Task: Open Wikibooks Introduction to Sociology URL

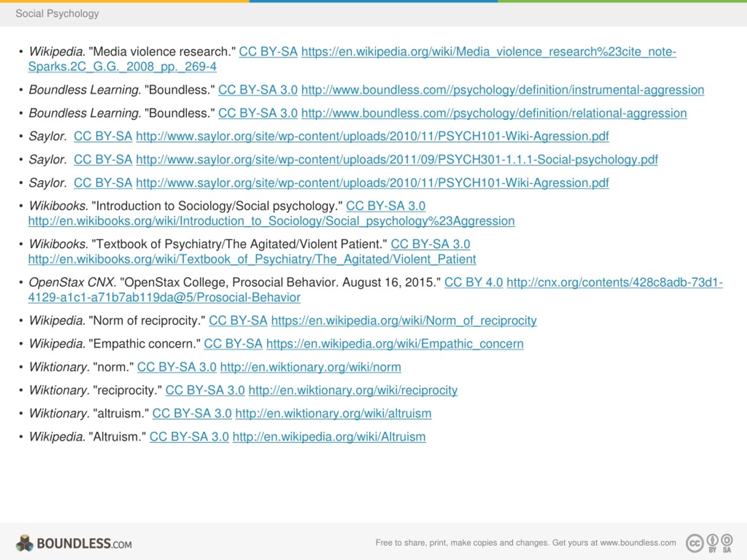Action: click(x=271, y=221)
